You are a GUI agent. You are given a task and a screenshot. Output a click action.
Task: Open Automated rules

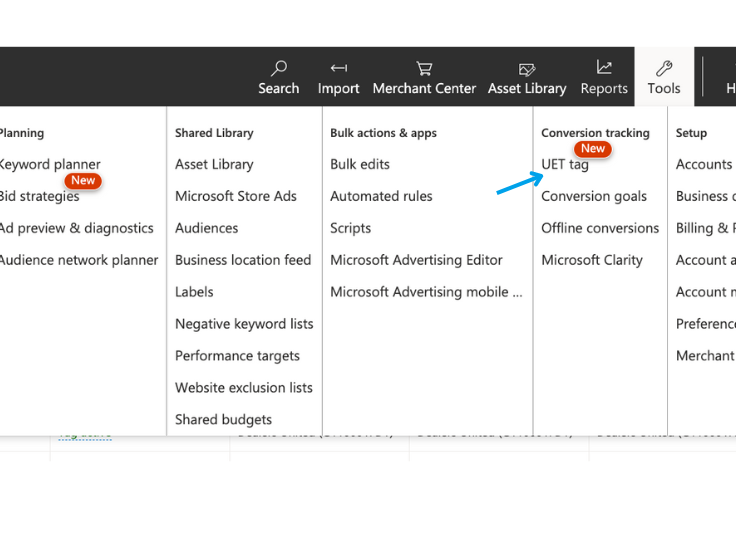(x=381, y=196)
